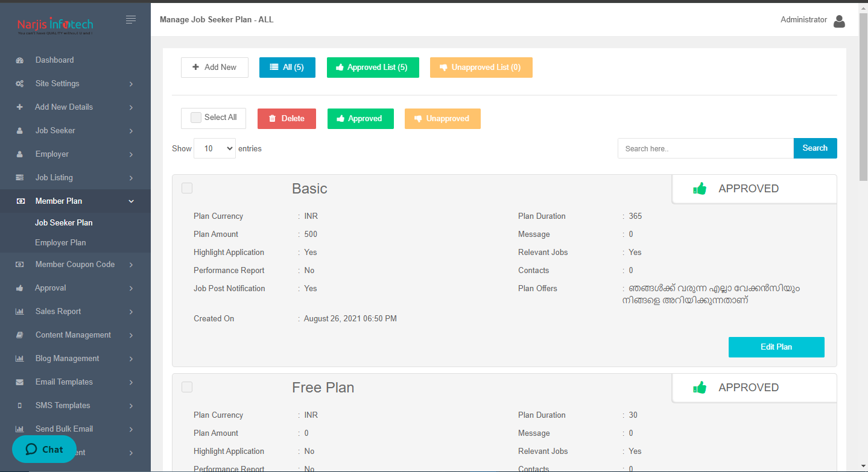Click the Job Listing icon in sidebar
Viewport: 868px width, 472px height.
[x=20, y=178]
